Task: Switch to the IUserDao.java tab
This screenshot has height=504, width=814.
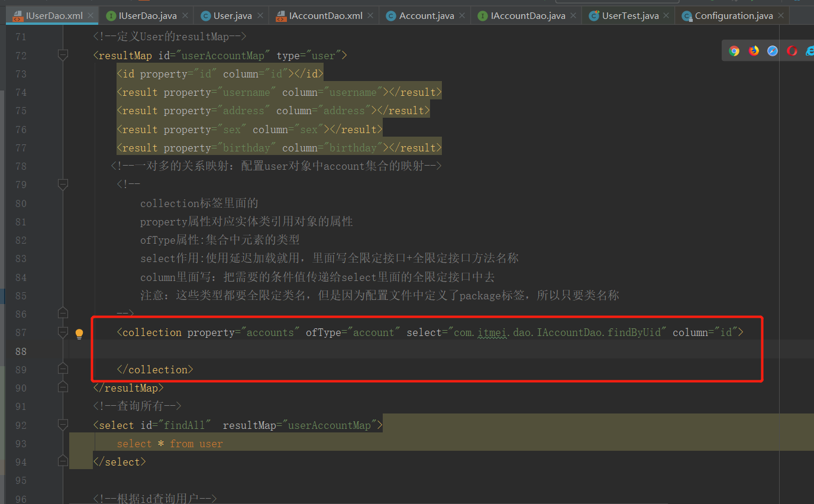Action: pos(147,15)
